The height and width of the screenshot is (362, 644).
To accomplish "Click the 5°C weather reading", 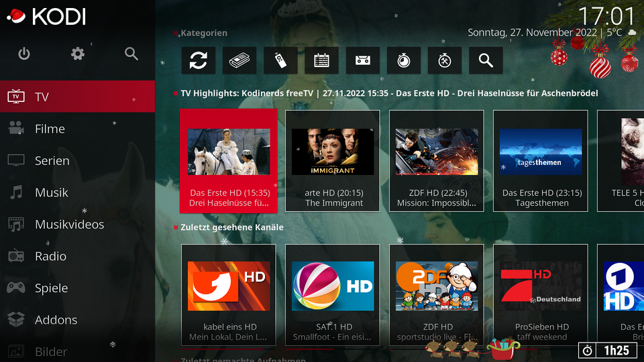I will (614, 32).
